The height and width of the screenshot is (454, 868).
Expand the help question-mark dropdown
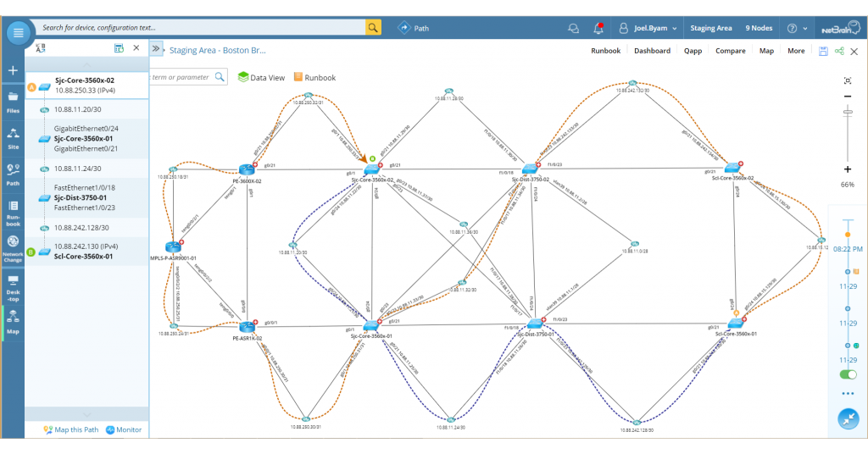797,28
